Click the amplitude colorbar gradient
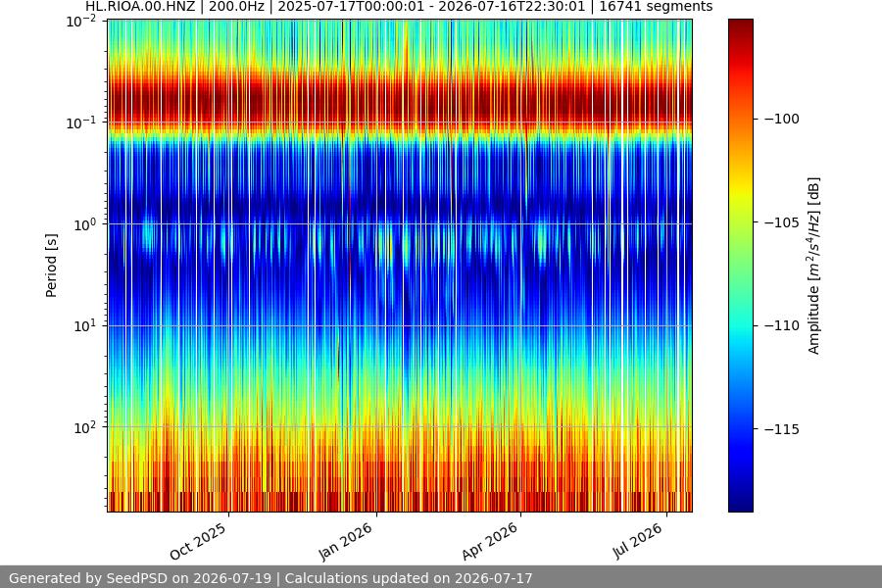 tap(740, 266)
